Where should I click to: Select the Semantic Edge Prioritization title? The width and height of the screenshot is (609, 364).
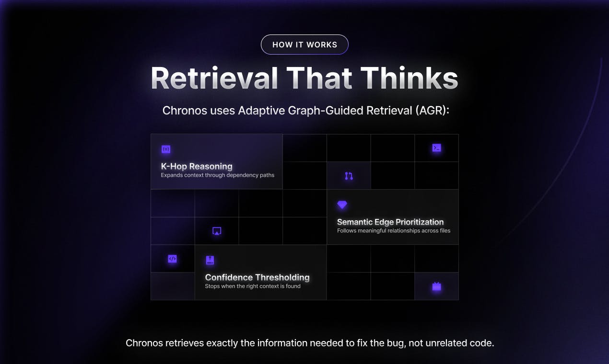coord(390,222)
